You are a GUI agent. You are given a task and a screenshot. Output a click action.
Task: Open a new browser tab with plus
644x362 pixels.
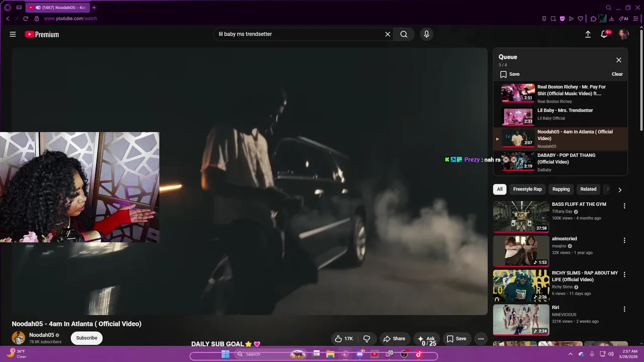click(94, 8)
